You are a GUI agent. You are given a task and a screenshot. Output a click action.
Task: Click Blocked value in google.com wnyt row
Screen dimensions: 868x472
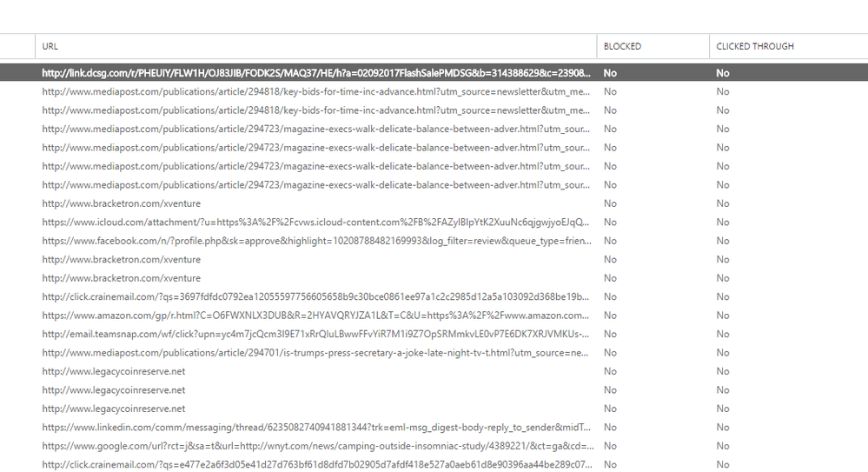point(610,446)
